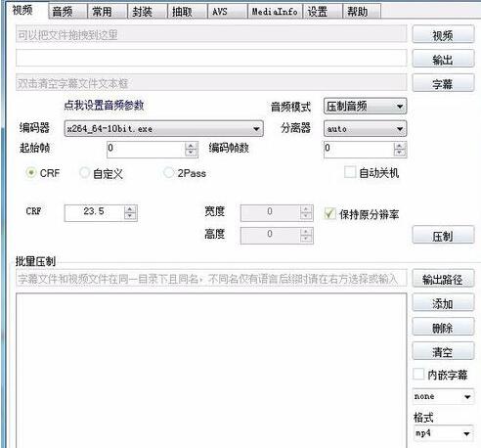Screen dimensions: 481x448
Task: Decrease the CRF value
Action: (130, 217)
